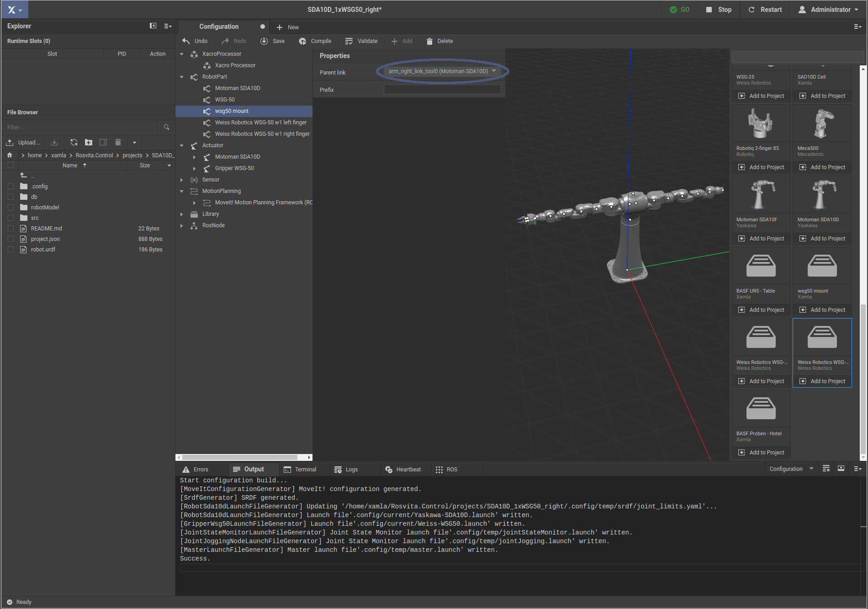Toggle the file details pane icon
Image resolution: width=868 pixels, height=609 pixels.
103,143
